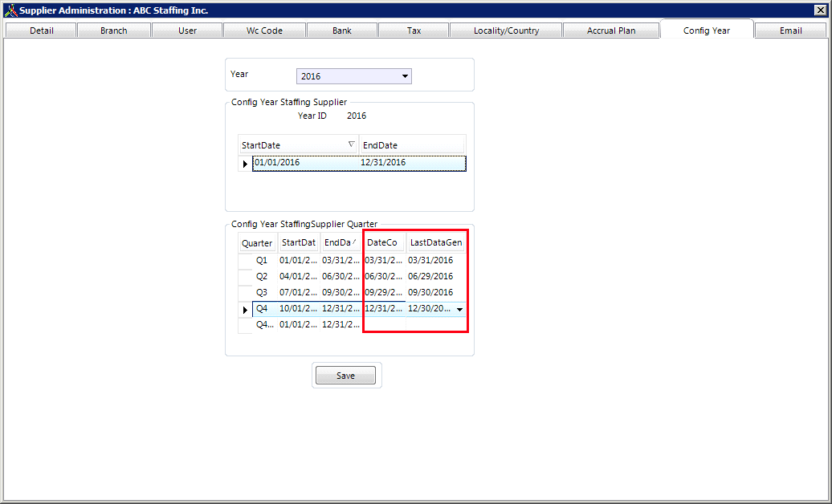Viewport: 832px width, 504px height.
Task: Click the Save button
Action: [345, 376]
